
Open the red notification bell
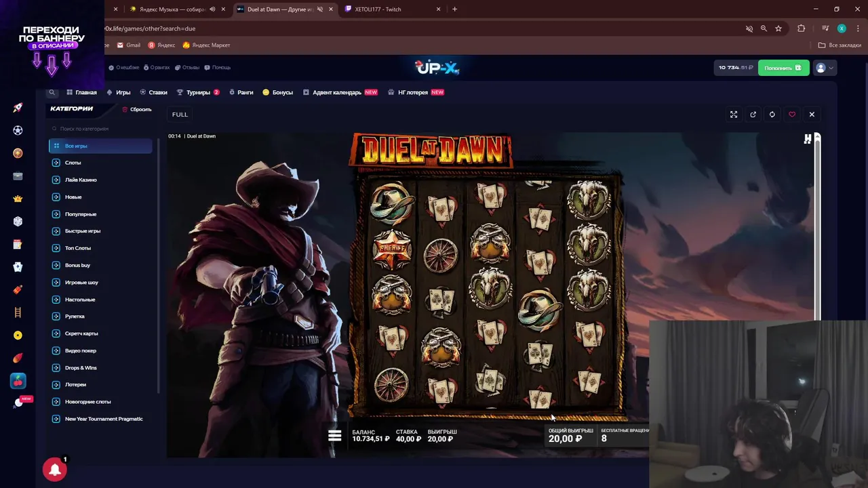point(54,469)
